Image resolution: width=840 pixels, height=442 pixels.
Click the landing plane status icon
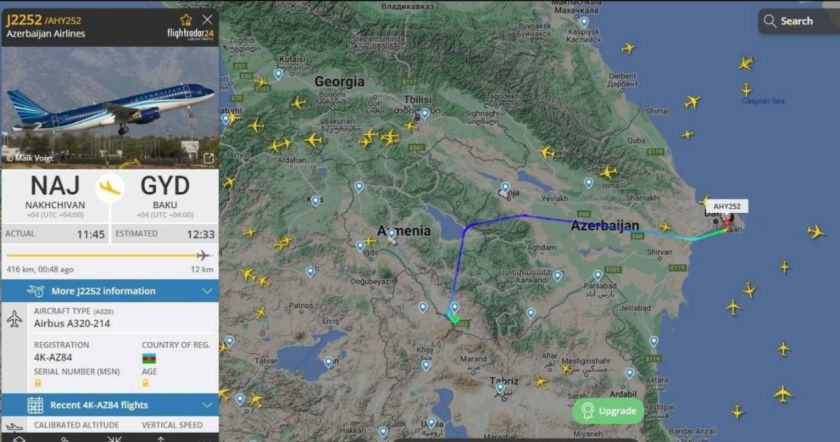[x=110, y=188]
